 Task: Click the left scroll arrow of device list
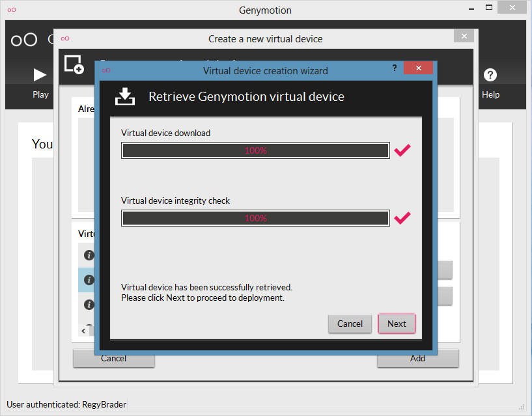83,331
